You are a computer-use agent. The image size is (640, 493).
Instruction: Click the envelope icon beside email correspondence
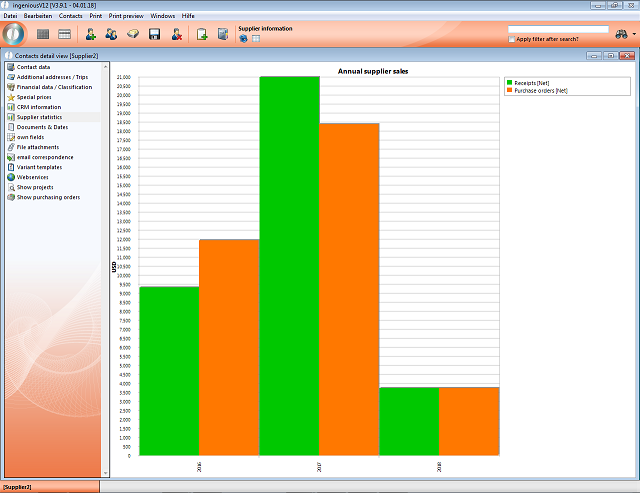(11, 157)
